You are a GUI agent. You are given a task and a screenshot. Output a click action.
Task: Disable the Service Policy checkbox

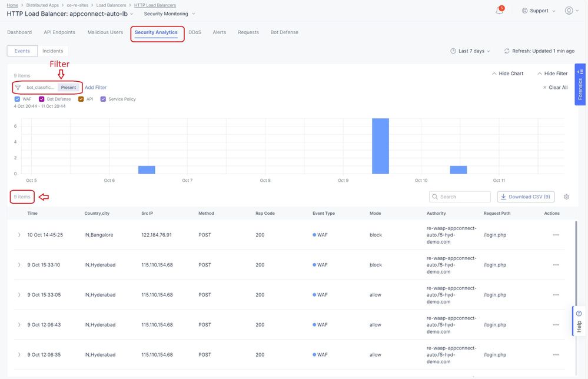pos(103,99)
